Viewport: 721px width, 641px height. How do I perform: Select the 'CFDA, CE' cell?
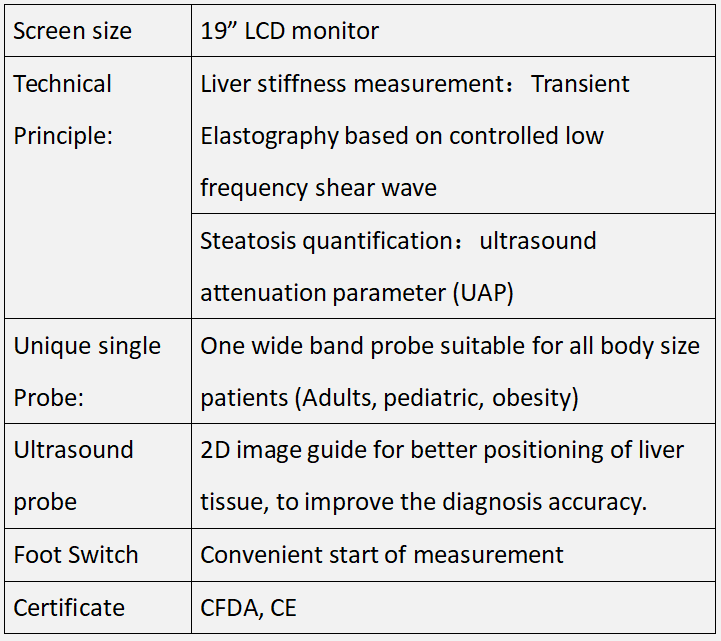coord(453,607)
